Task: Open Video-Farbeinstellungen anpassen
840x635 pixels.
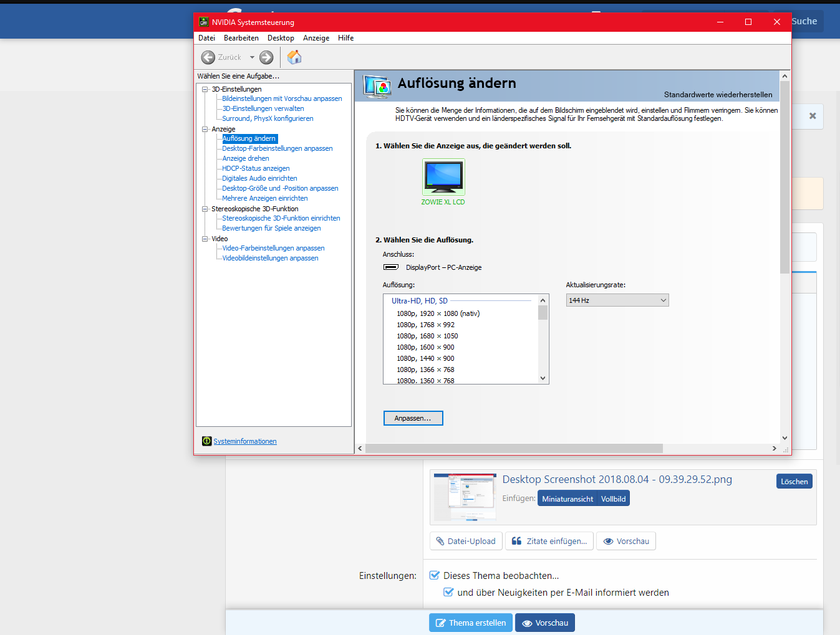Action: click(273, 248)
